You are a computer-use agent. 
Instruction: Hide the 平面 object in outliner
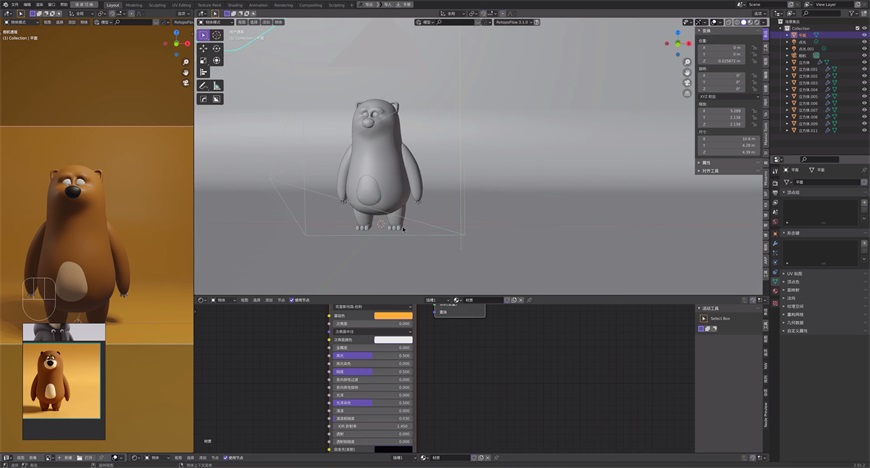tap(864, 35)
